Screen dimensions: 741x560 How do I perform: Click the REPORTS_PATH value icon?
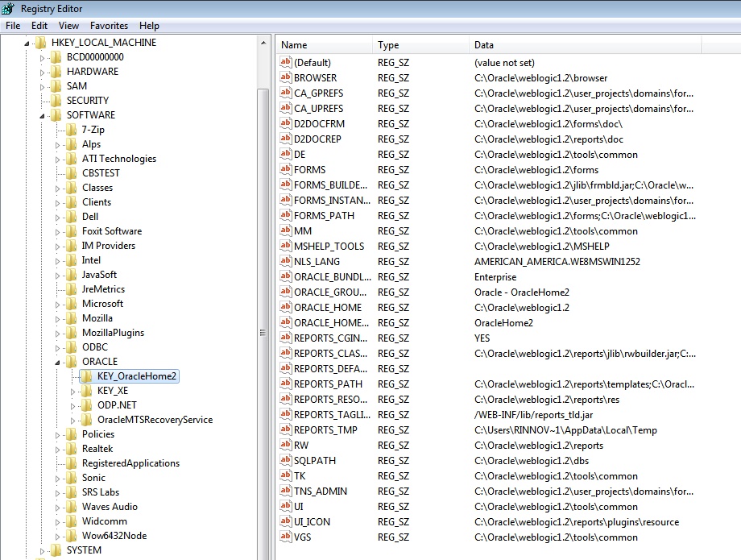tap(285, 384)
